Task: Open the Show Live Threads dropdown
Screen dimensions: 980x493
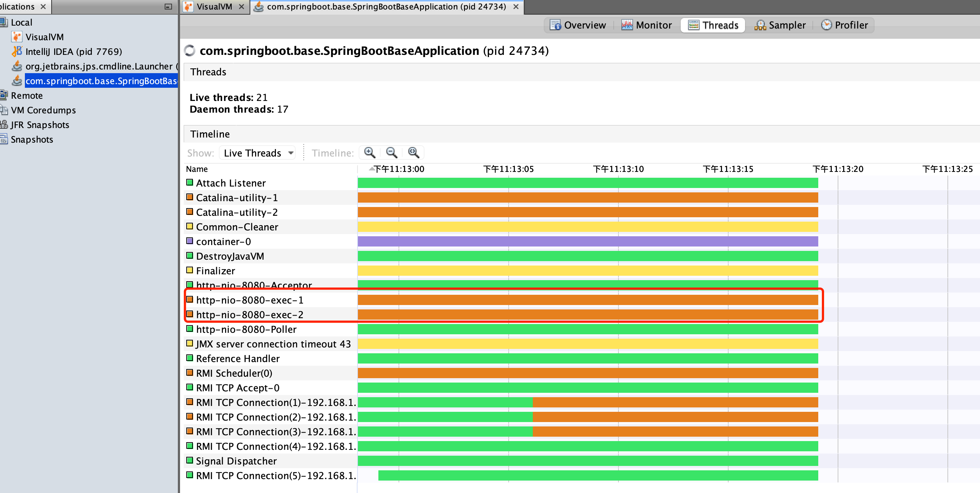Action: coord(258,153)
